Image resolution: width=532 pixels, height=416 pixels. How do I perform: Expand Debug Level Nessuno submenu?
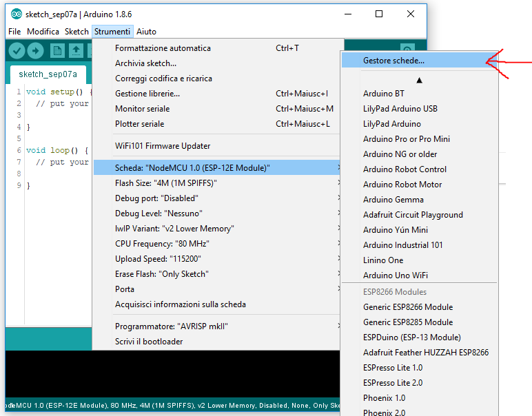pos(216,214)
